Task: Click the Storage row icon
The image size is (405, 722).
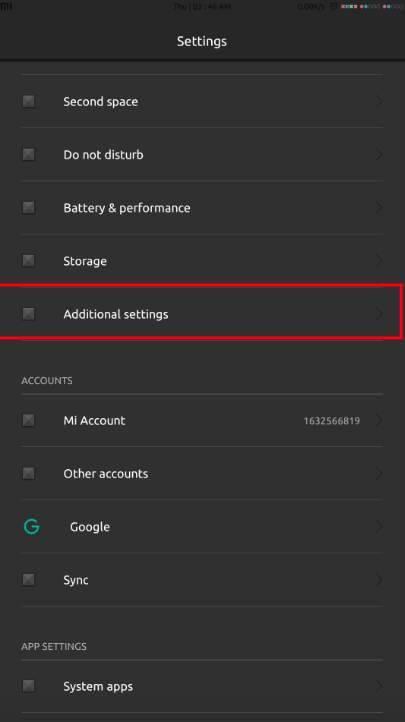Action: [x=29, y=261]
